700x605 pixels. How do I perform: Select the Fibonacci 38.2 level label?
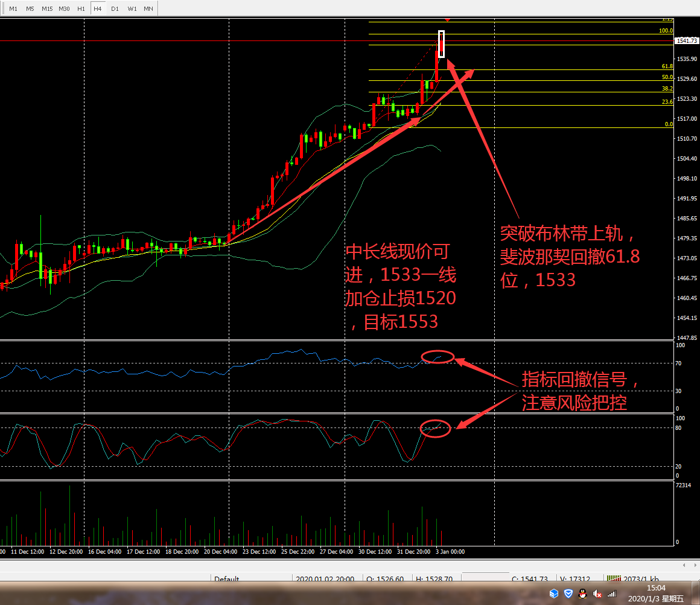point(667,89)
